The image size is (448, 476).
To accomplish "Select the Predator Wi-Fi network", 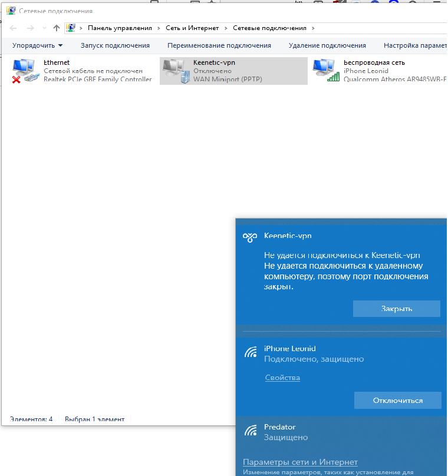I will [x=341, y=432].
